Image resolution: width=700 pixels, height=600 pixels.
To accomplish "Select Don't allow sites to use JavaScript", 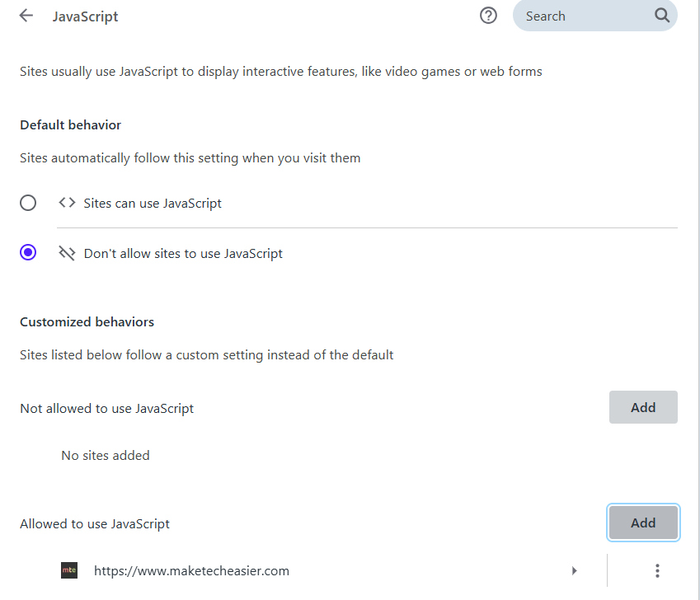I will pyautogui.click(x=28, y=252).
